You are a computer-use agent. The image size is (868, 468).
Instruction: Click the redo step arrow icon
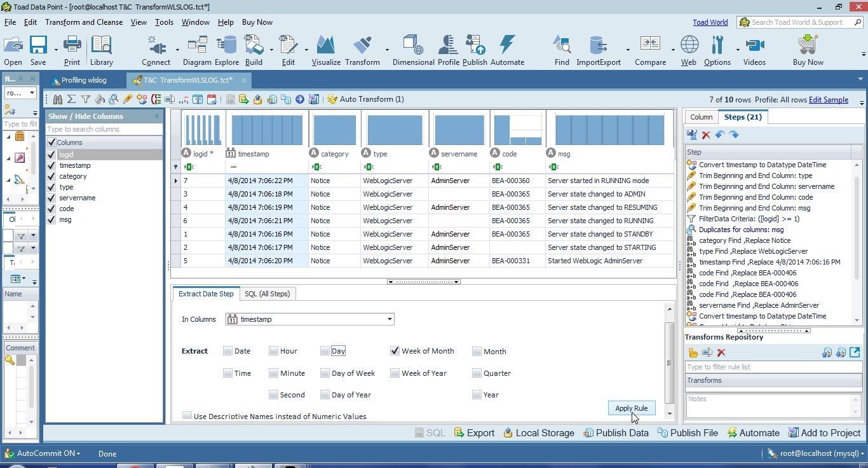click(x=734, y=134)
